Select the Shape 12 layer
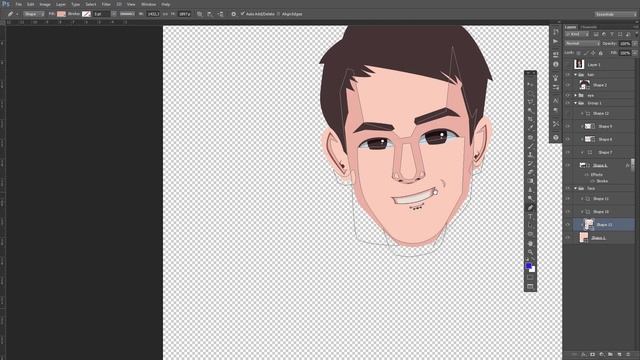The height and width of the screenshot is (360, 640). (600, 113)
